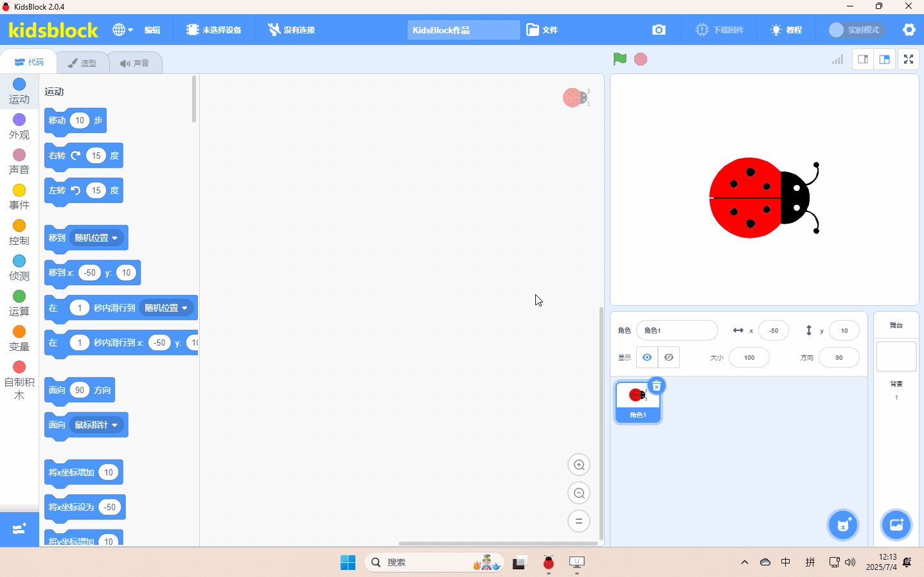Select the 运动 category
This screenshot has width=924, height=577.
[x=19, y=91]
